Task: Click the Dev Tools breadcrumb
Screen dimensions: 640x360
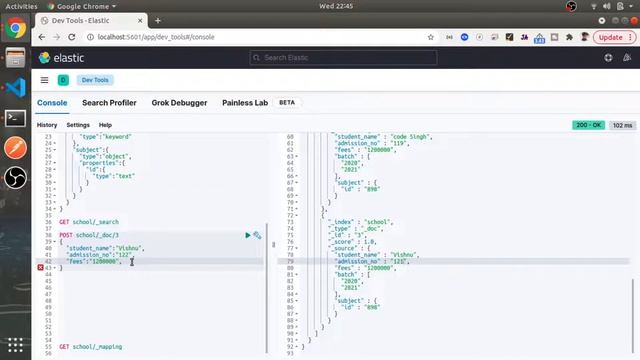Action: 95,80
